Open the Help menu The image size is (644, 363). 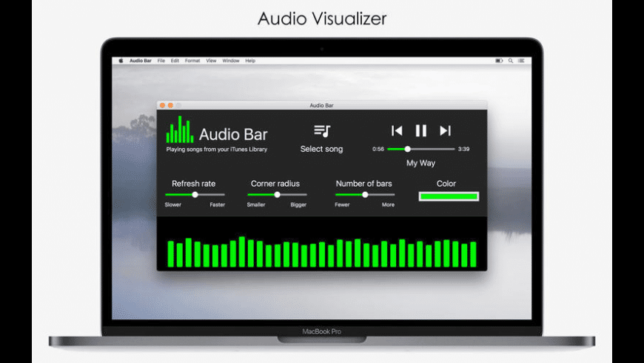[x=250, y=61]
